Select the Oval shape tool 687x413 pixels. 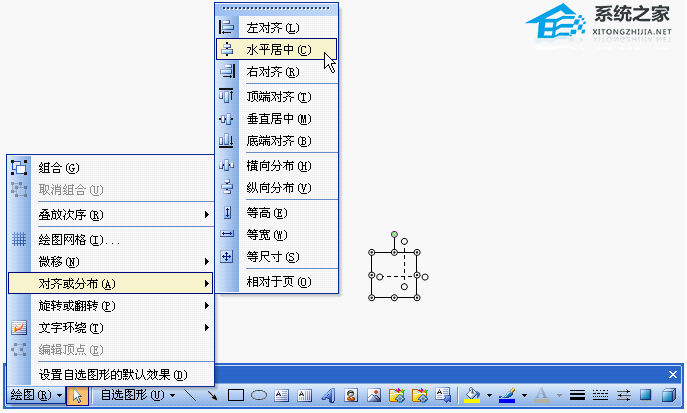[259, 395]
